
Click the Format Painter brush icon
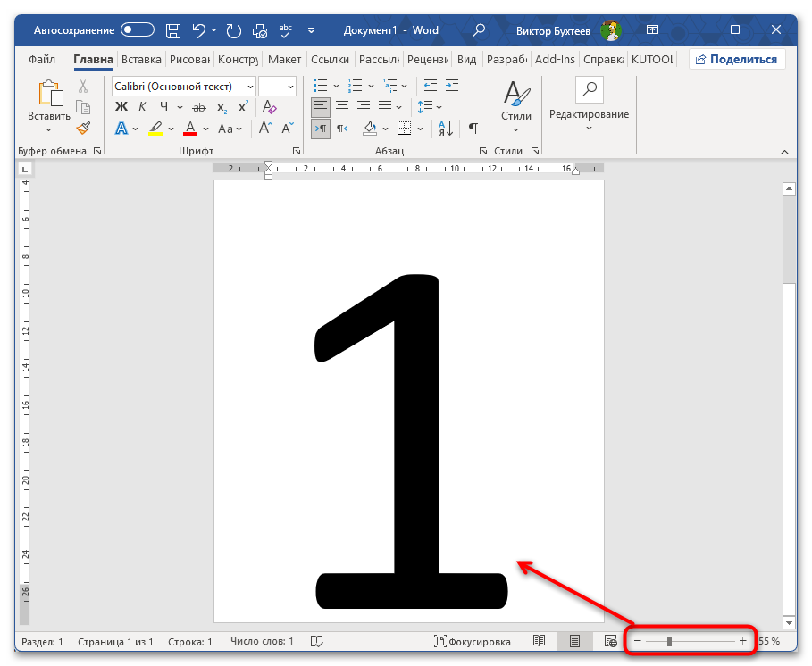tap(83, 128)
